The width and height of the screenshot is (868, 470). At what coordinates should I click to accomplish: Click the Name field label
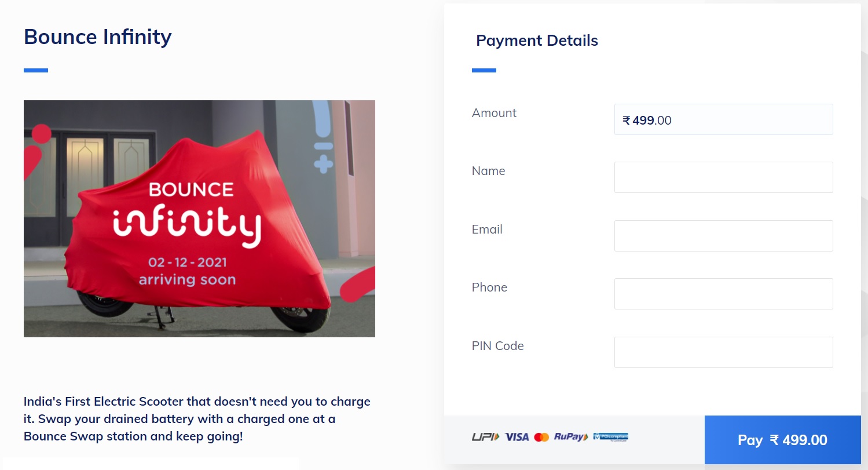coord(488,171)
